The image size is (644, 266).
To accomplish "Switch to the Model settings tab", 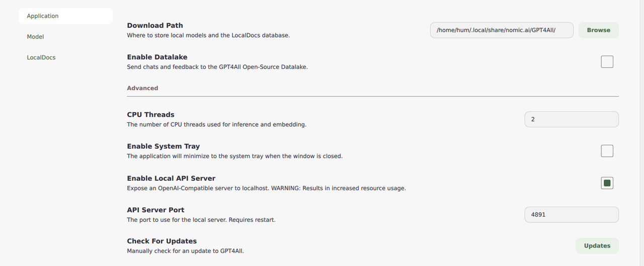I will (65, 37).
